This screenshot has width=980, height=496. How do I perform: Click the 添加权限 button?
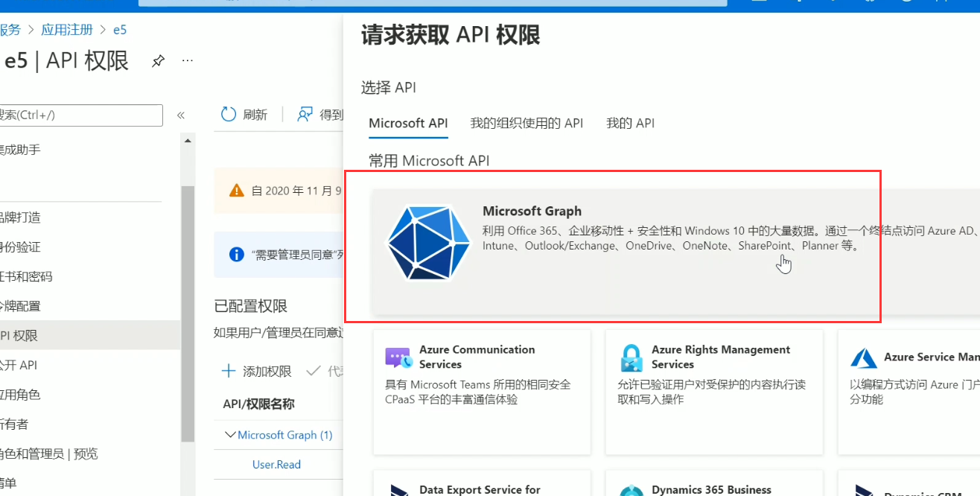(257, 371)
